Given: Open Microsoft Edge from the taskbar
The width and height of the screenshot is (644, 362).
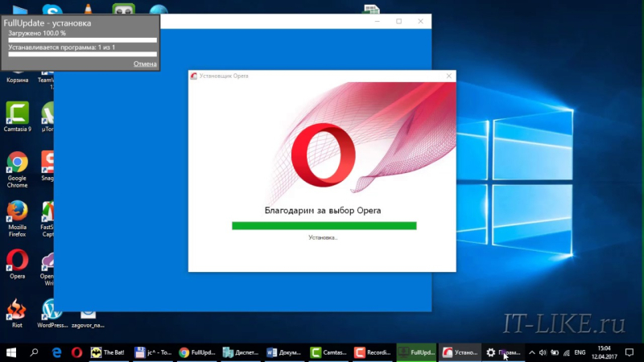Looking at the screenshot, I should [x=57, y=352].
